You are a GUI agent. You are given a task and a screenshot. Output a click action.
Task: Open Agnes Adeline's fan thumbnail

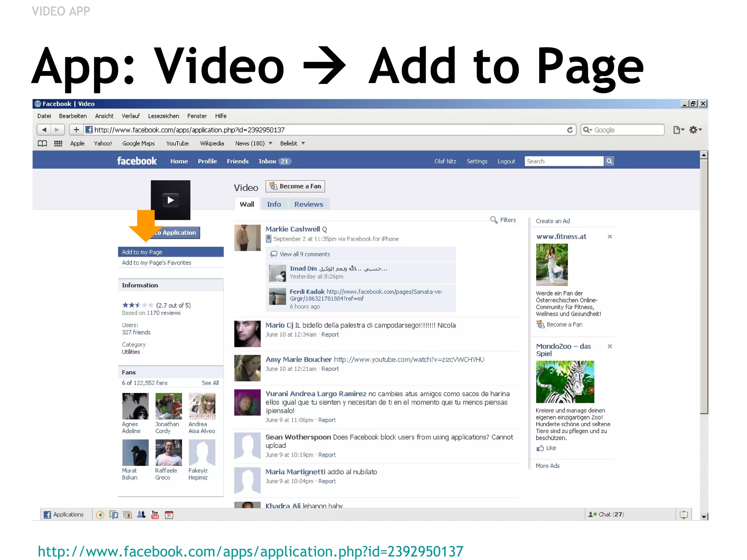(135, 406)
